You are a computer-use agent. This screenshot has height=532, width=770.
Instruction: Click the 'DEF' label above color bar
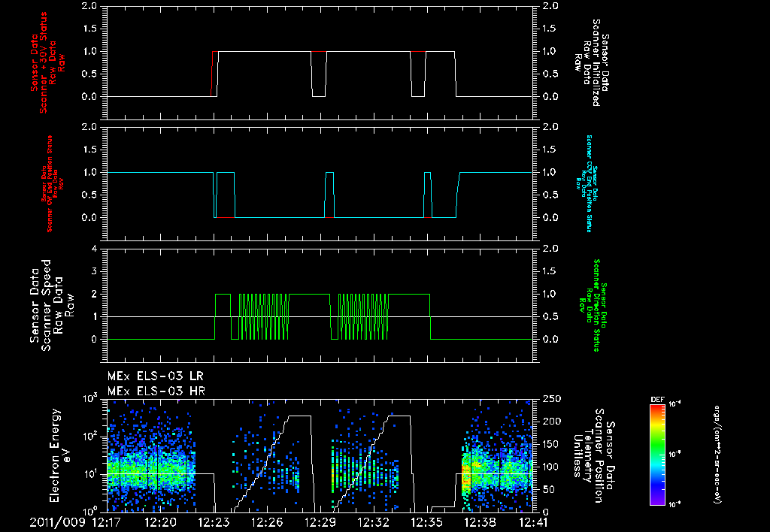pos(657,400)
